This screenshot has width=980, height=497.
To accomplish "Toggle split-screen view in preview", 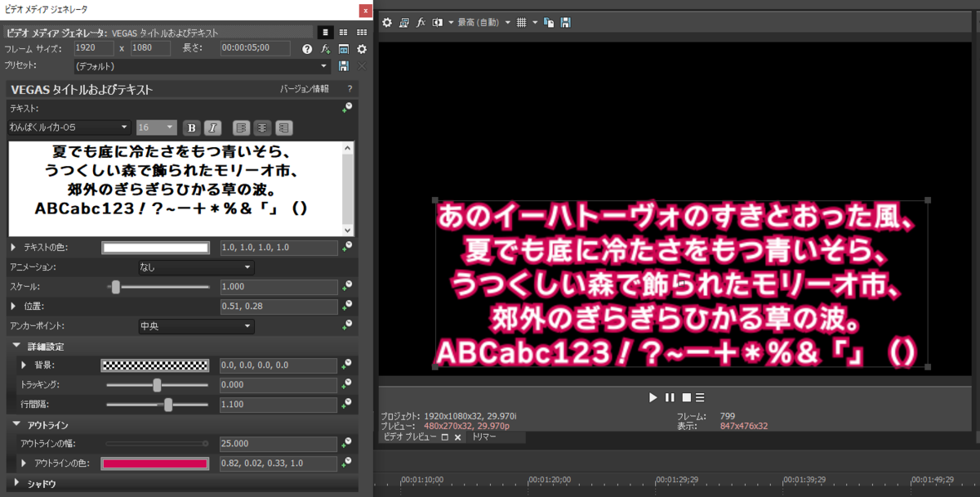I will coord(438,23).
